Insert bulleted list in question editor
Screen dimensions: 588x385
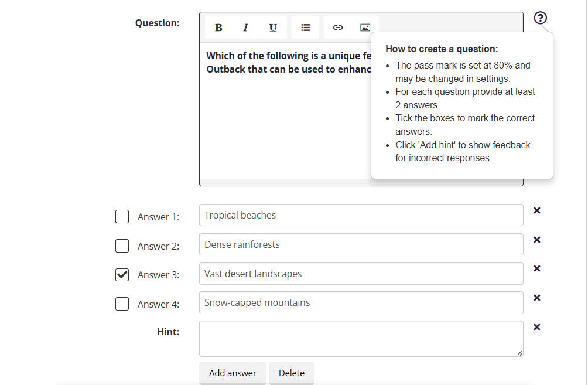click(x=305, y=28)
